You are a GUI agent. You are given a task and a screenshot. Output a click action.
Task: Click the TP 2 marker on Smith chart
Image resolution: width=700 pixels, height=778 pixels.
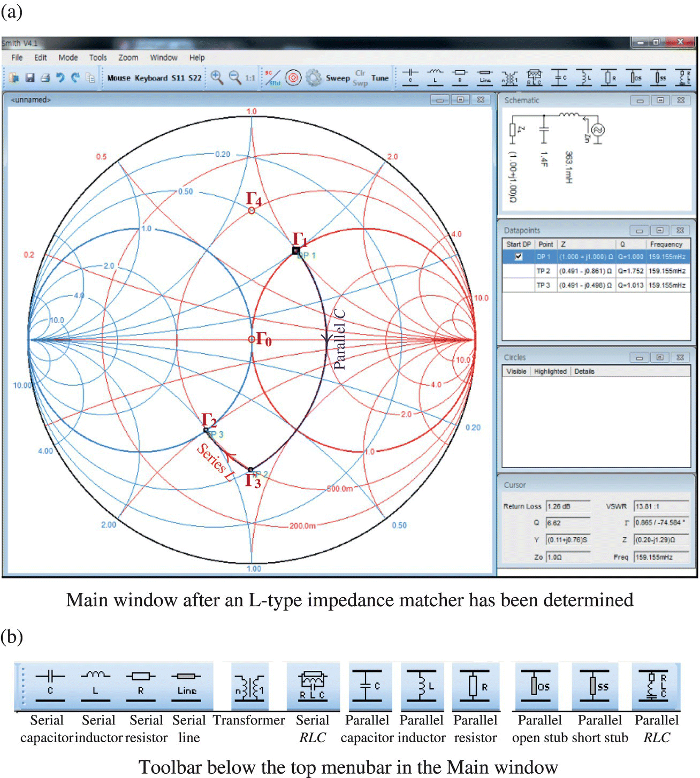click(250, 470)
